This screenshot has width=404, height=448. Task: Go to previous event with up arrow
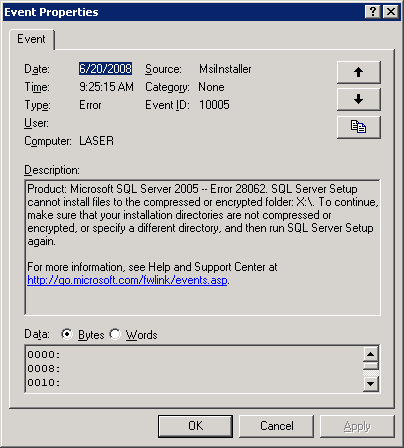coord(359,72)
